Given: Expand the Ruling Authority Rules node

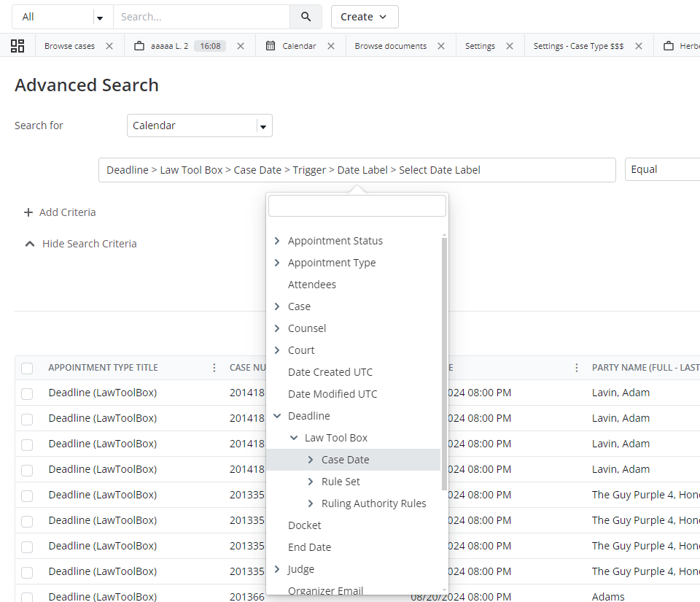Looking at the screenshot, I should (311, 503).
